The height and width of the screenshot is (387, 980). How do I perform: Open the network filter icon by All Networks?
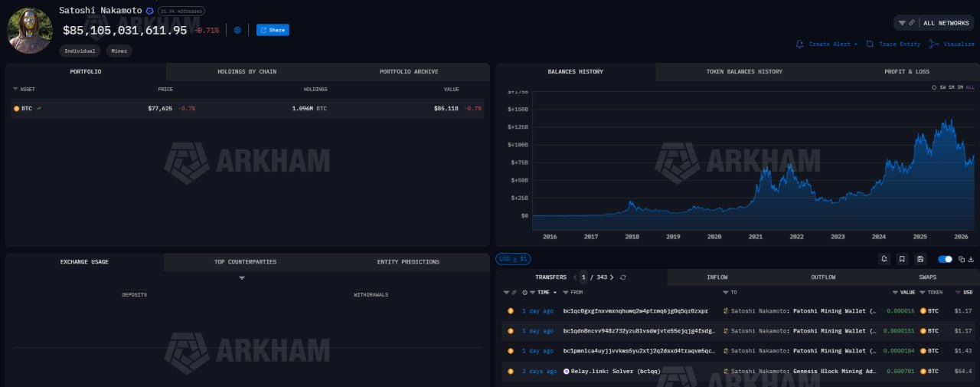tap(902, 23)
